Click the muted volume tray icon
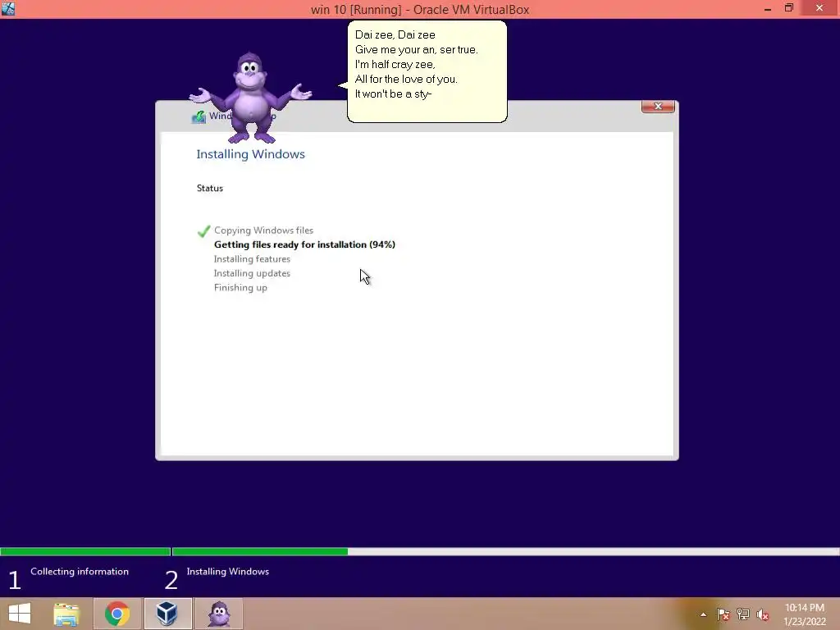Screen dimensions: 840x630 pos(762,614)
